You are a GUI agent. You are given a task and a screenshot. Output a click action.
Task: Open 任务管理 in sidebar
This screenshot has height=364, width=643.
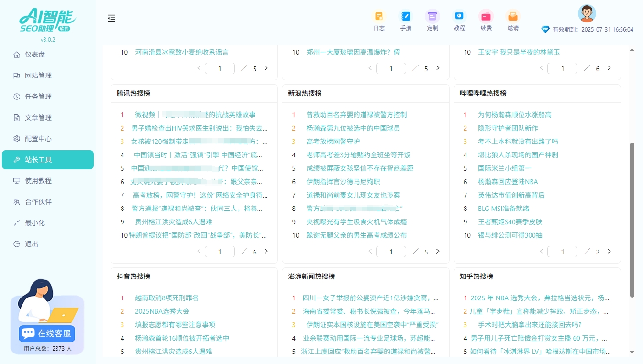coord(48,97)
